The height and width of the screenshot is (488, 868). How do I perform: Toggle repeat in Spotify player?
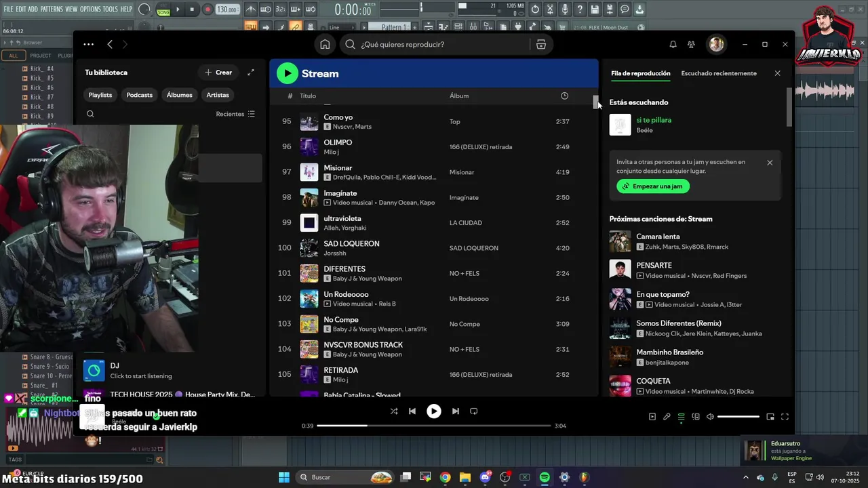click(474, 411)
